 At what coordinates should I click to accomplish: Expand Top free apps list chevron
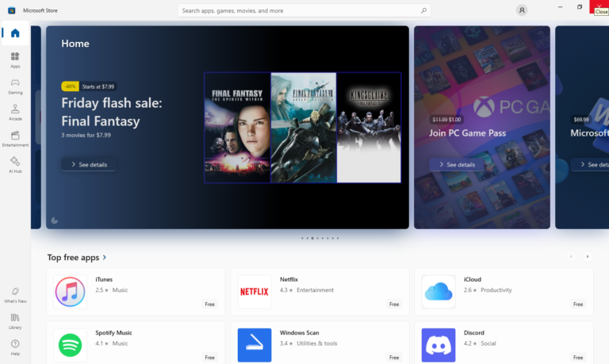[104, 257]
